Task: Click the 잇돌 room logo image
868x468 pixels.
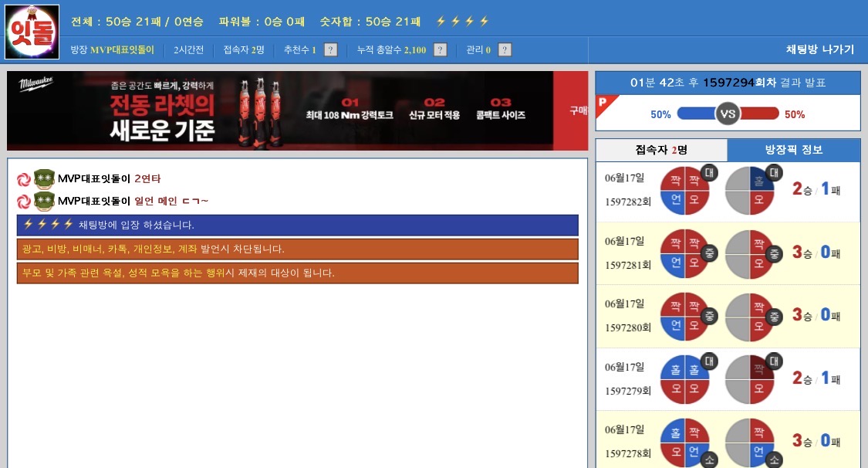Action: pos(32,32)
